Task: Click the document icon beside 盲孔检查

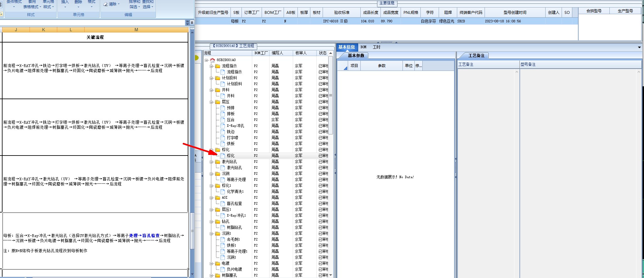Action: coord(223,203)
